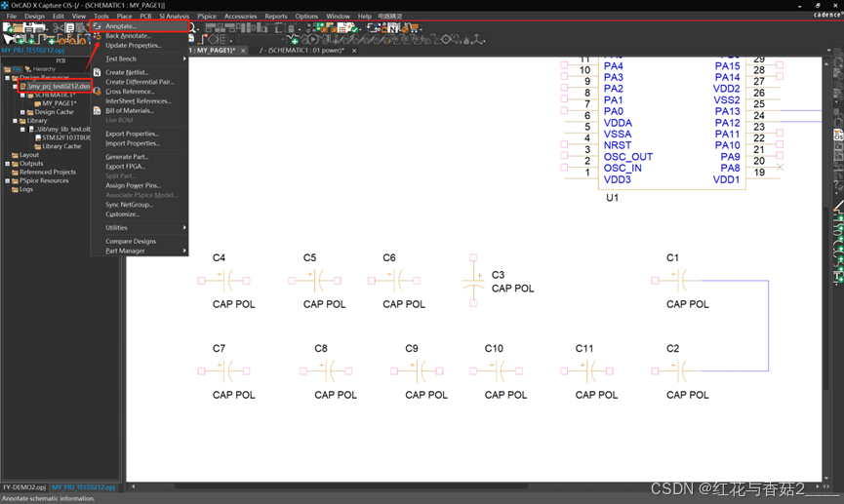Click the Save toolbar icon
844x504 pixels.
click(x=28, y=27)
